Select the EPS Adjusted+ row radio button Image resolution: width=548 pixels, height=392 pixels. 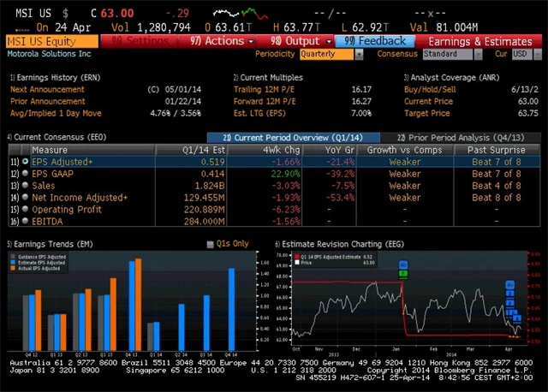coord(26,161)
